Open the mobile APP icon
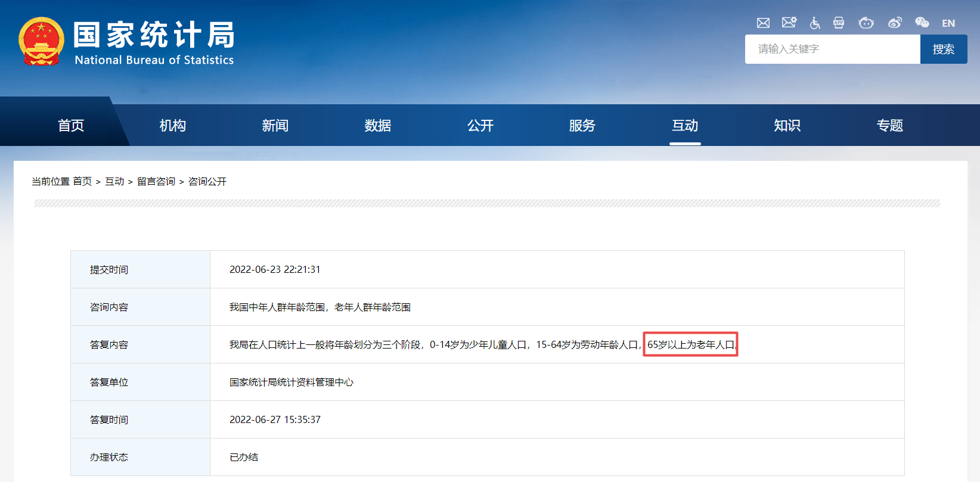Image resolution: width=980 pixels, height=482 pixels. pos(839,23)
